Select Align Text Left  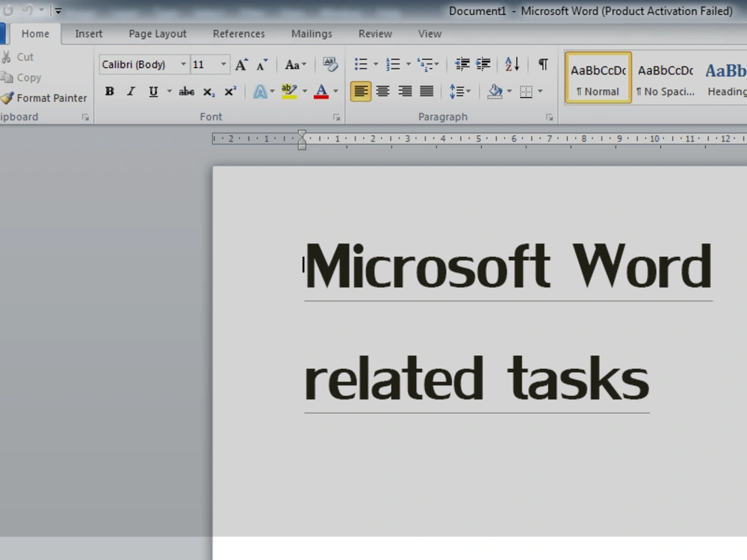tap(361, 91)
